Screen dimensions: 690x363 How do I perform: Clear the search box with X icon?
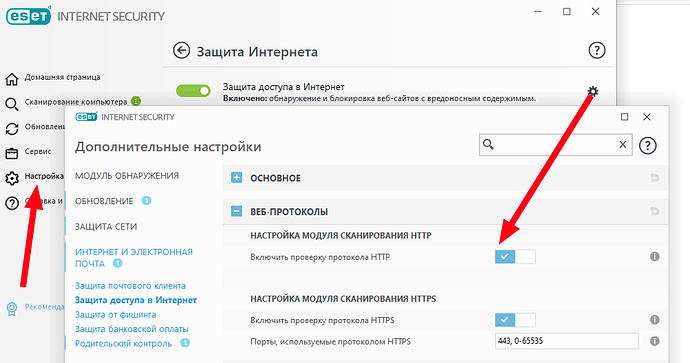[x=623, y=144]
